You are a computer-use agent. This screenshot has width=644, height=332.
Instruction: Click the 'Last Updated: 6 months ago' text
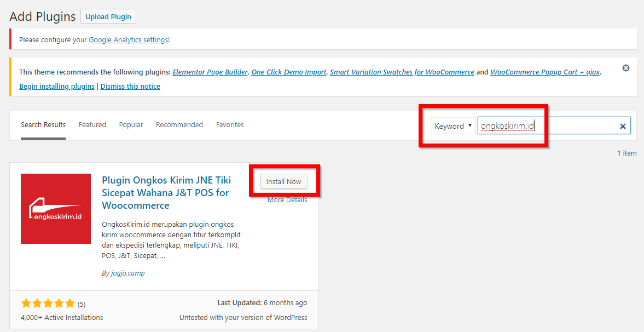pos(263,303)
